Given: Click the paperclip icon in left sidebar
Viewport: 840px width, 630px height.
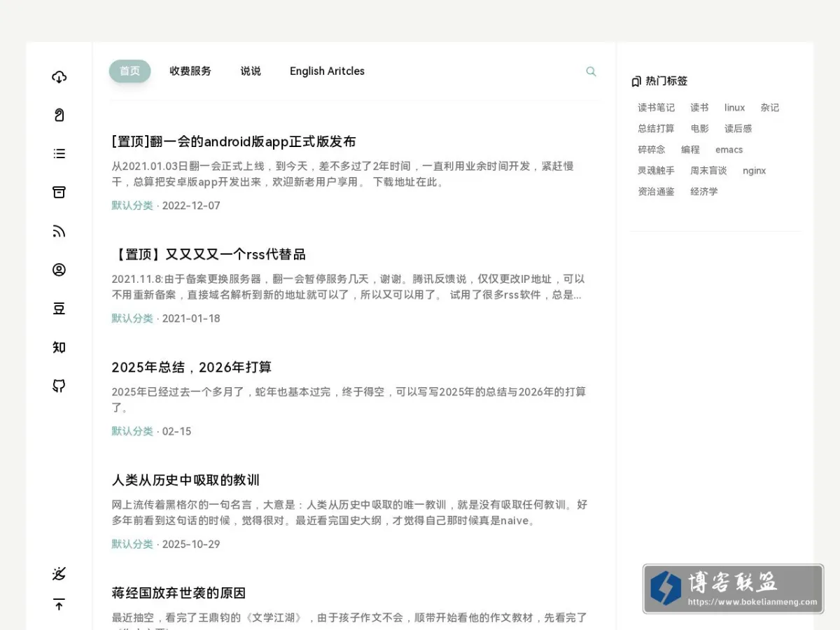Looking at the screenshot, I should pyautogui.click(x=59, y=115).
